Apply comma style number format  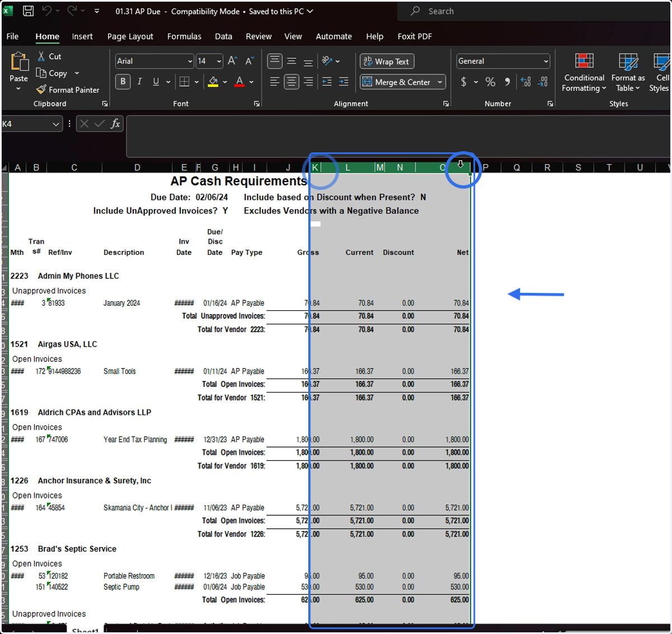coord(507,82)
